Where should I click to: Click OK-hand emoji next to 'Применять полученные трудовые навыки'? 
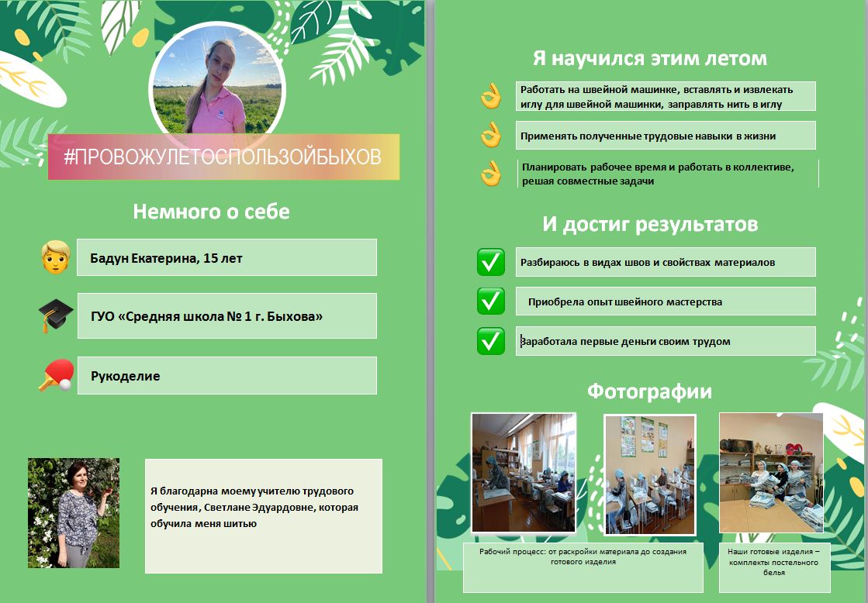point(491,136)
